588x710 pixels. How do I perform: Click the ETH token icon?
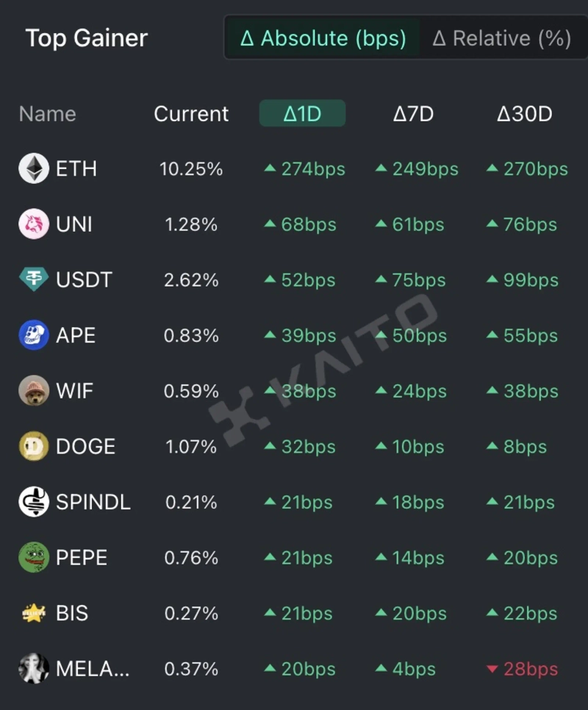(34, 169)
